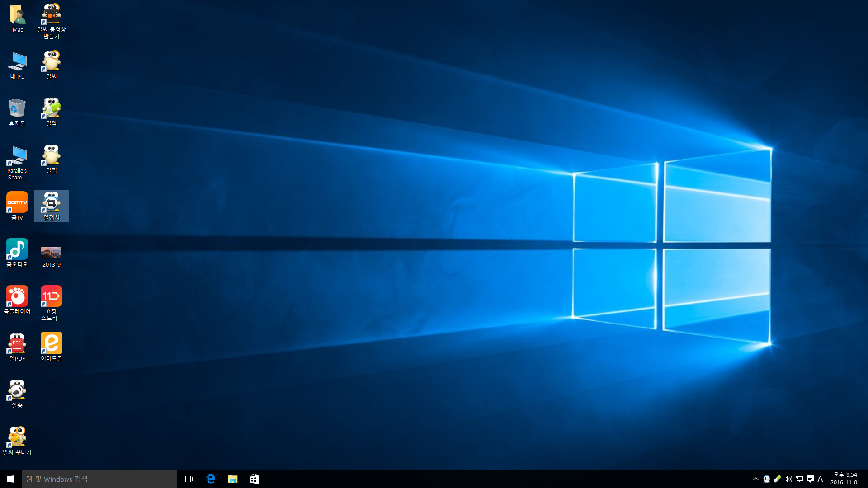Select the 2013-9 image thumbnail

coord(51,253)
